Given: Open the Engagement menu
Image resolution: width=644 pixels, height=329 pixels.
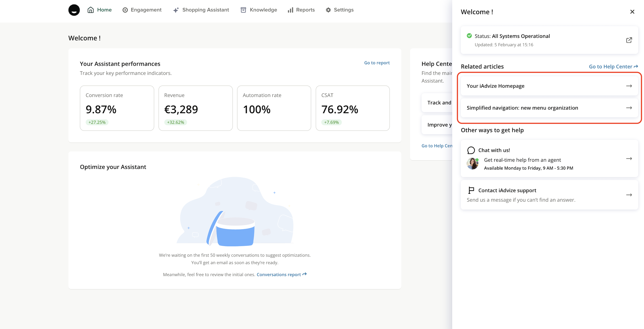Looking at the screenshot, I should [x=142, y=10].
